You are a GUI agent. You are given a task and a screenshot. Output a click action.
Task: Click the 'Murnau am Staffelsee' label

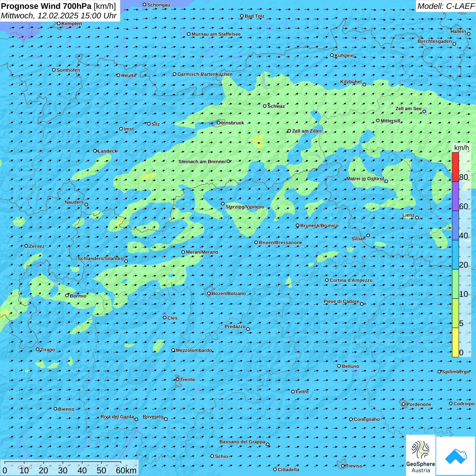[x=216, y=34]
